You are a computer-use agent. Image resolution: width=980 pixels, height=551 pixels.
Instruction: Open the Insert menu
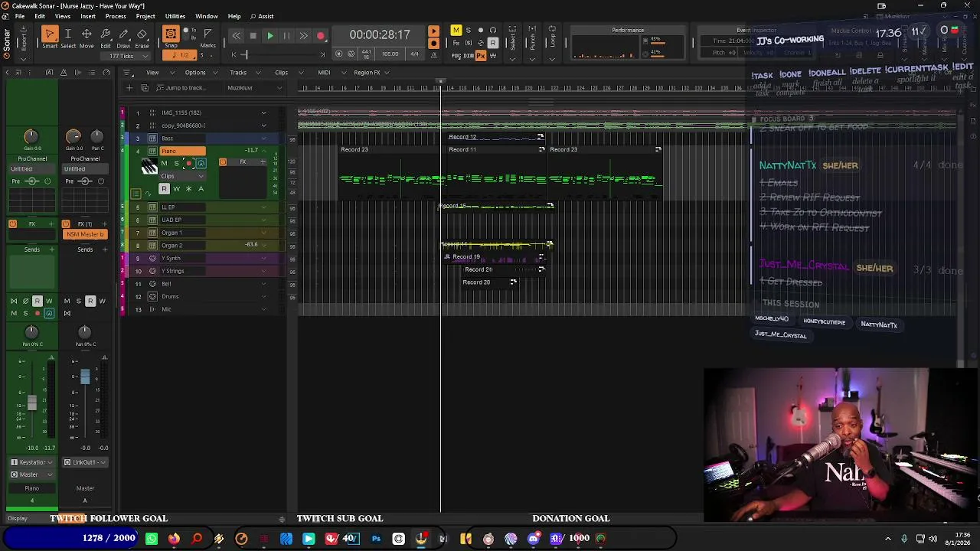click(88, 16)
